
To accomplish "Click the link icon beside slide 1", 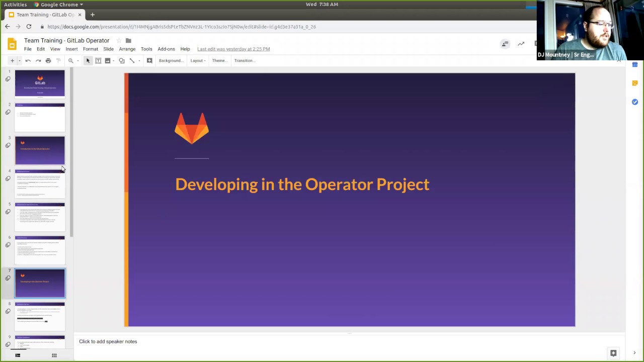I will (x=8, y=79).
